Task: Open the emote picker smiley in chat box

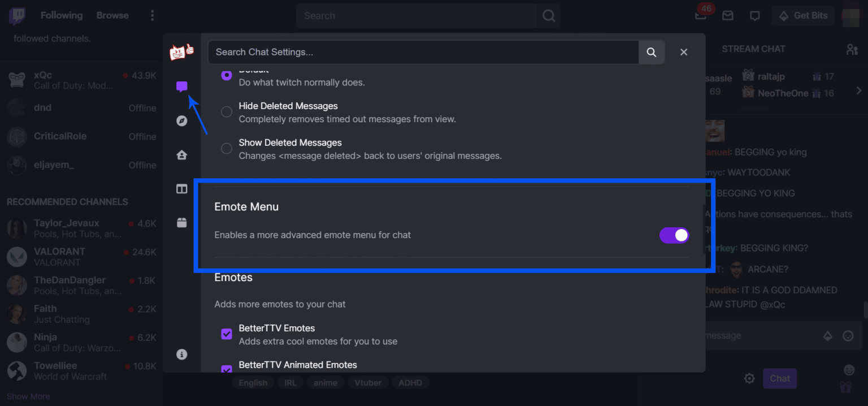Action: pos(849,335)
